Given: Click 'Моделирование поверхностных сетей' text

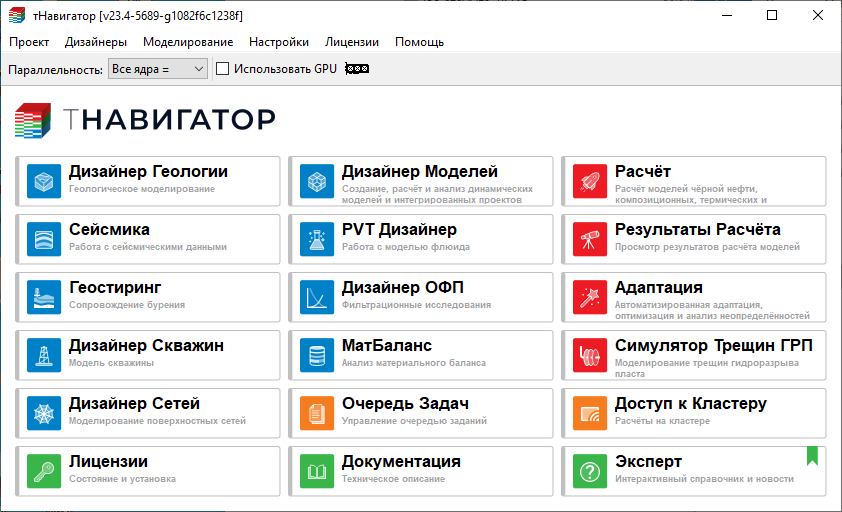Looking at the screenshot, I should (x=157, y=421).
